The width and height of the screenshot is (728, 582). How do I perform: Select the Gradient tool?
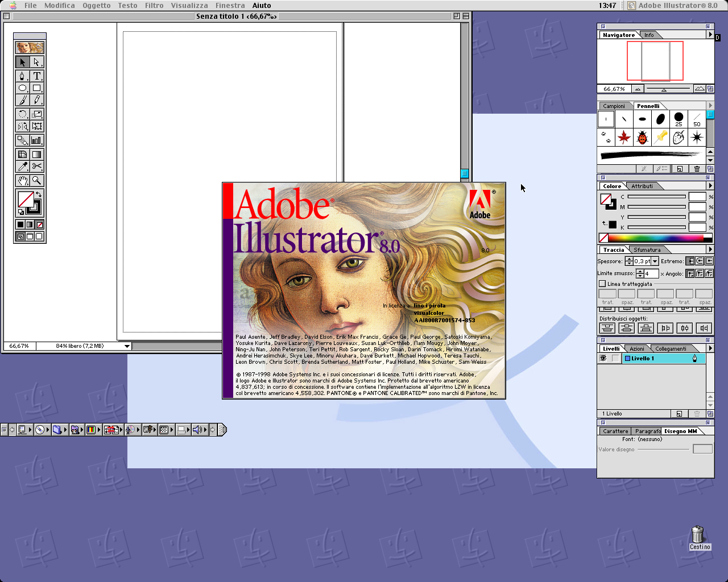(37, 155)
